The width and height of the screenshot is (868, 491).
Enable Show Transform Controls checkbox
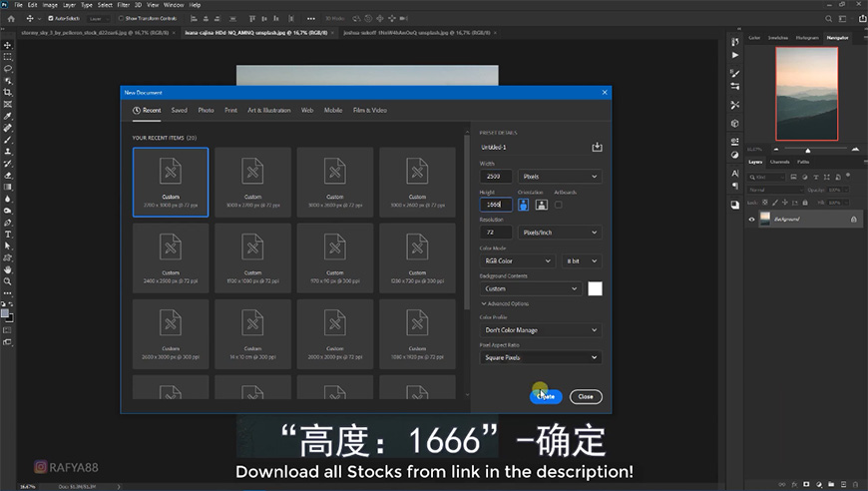click(x=122, y=18)
